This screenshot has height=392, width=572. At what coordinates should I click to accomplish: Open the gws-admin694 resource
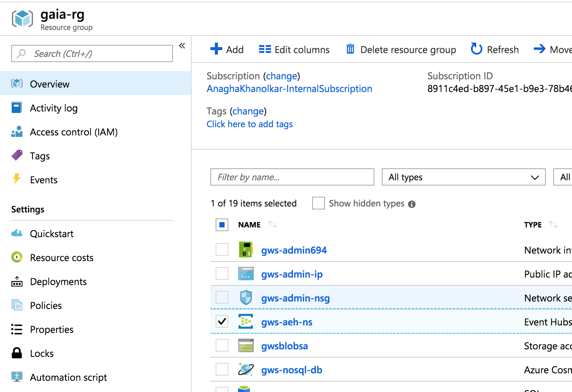294,250
